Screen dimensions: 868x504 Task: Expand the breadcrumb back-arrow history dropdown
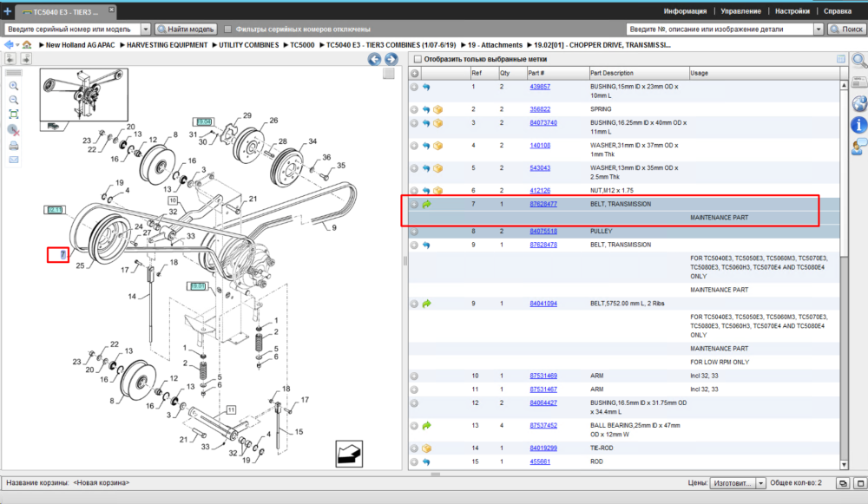coord(17,45)
